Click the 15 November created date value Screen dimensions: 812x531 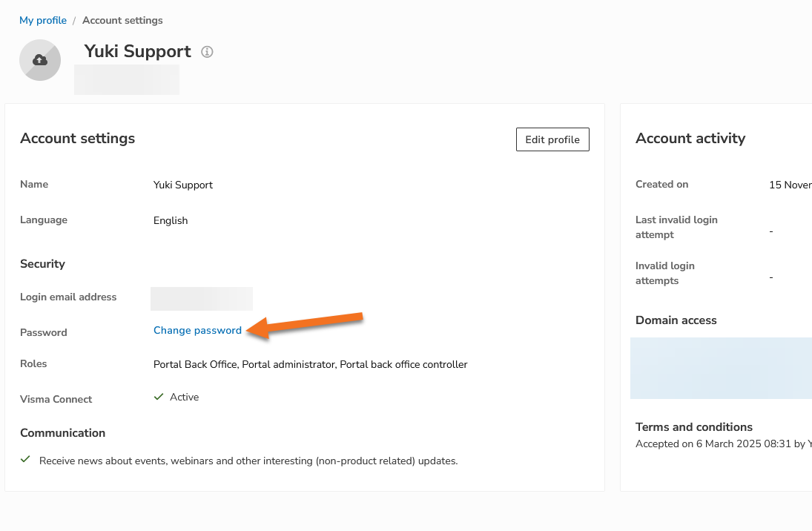[x=790, y=185]
